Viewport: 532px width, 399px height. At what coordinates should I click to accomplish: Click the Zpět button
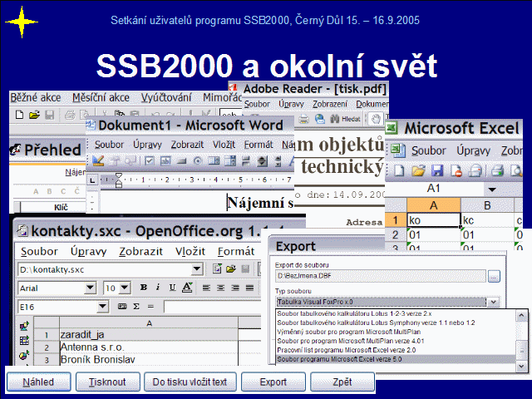[x=342, y=382]
